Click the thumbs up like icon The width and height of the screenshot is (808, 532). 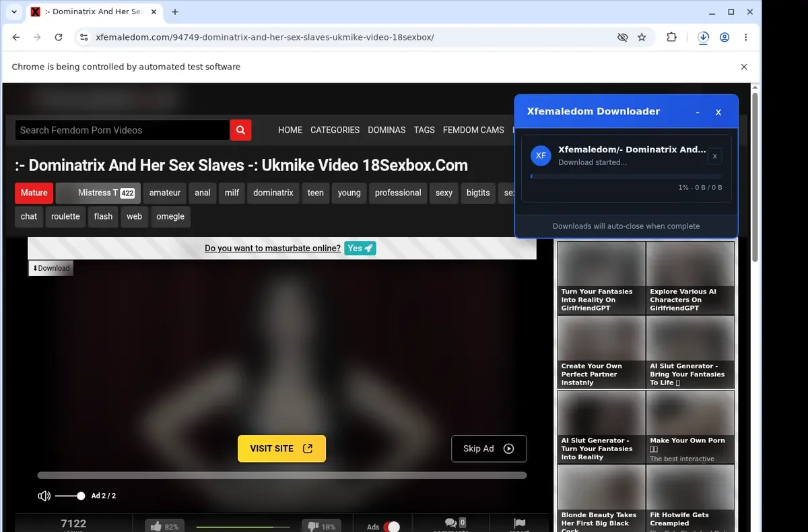coord(156,527)
